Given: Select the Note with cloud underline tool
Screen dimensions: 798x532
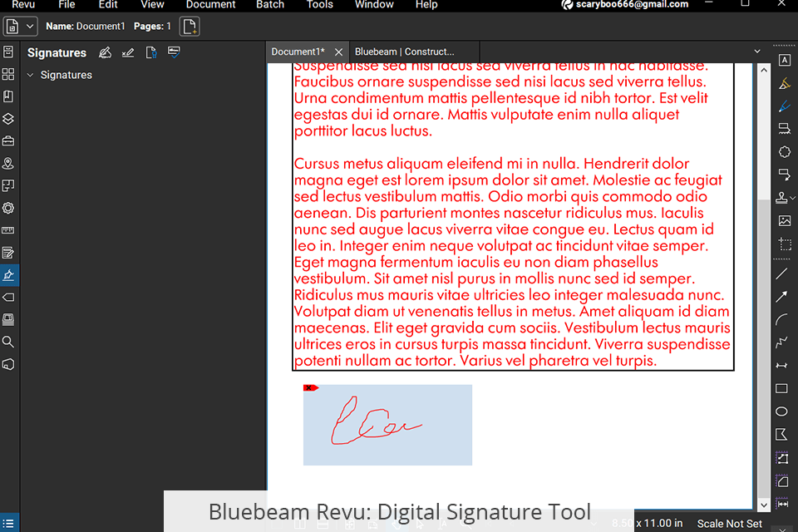Looking at the screenshot, I should point(784,129).
